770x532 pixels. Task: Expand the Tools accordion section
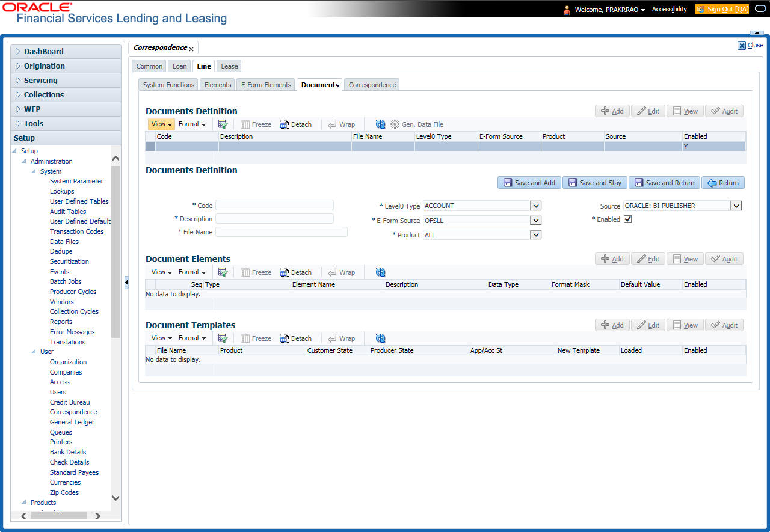[66, 124]
